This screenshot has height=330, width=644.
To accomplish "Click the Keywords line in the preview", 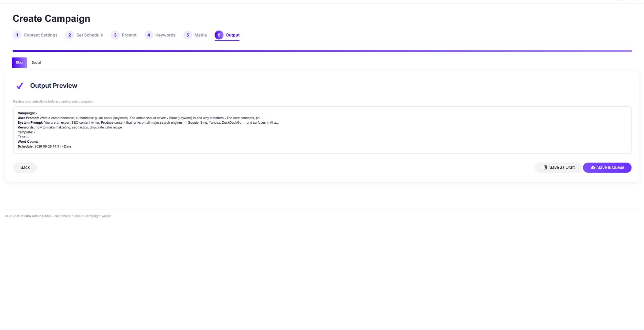I will click(70, 127).
